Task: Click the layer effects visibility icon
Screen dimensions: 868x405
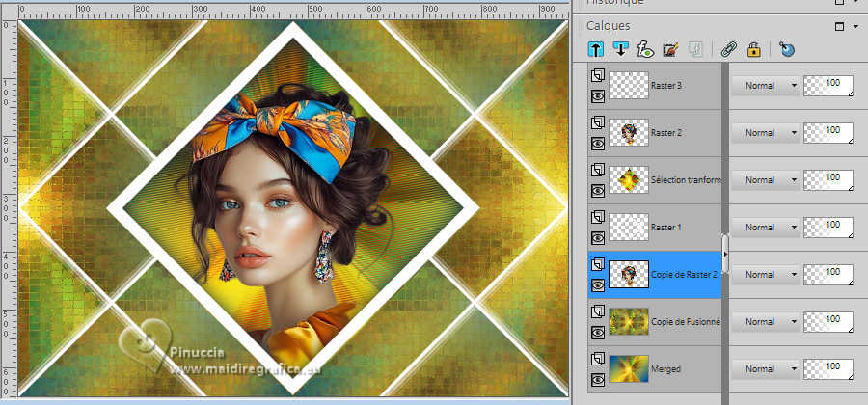Action: tap(645, 49)
